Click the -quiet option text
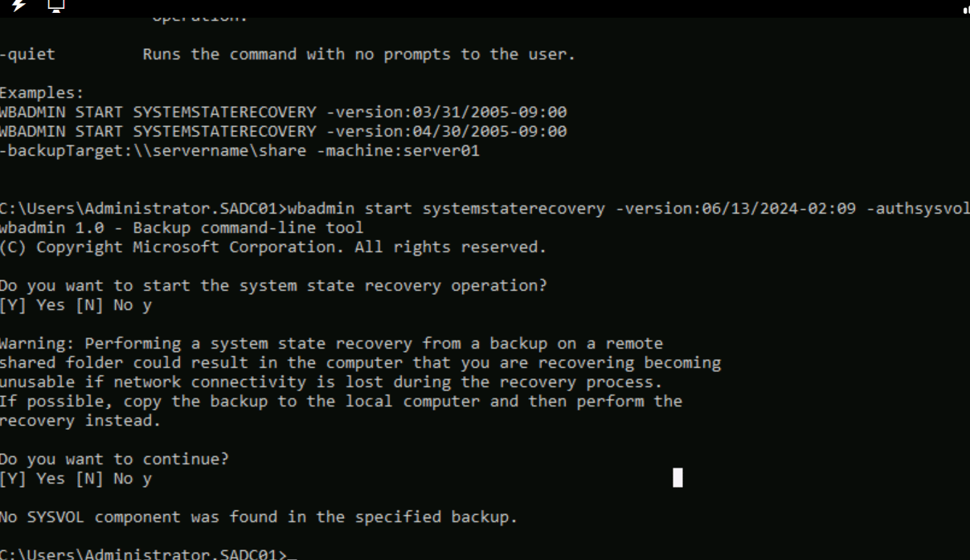 [28, 55]
